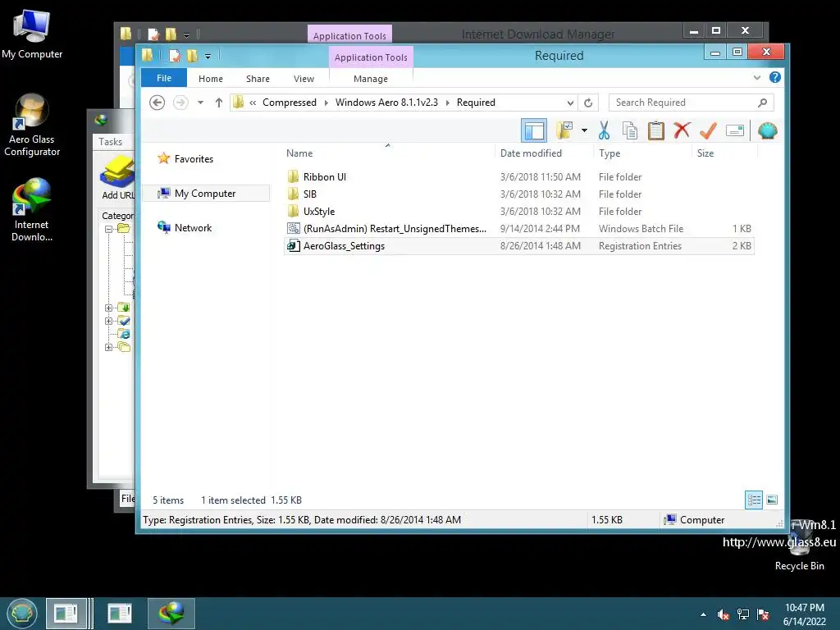Click the orange checkmark Properties icon
840x630 pixels.
pyautogui.click(x=708, y=130)
